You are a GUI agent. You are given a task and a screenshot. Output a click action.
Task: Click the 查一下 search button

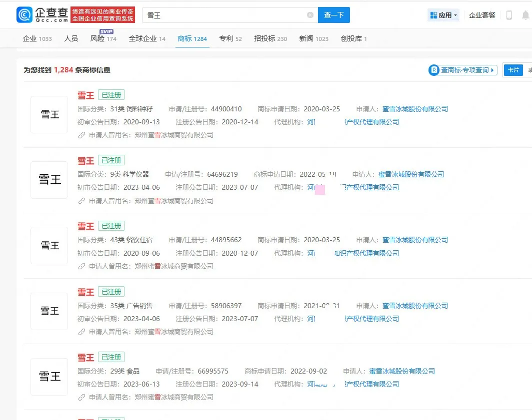[334, 15]
